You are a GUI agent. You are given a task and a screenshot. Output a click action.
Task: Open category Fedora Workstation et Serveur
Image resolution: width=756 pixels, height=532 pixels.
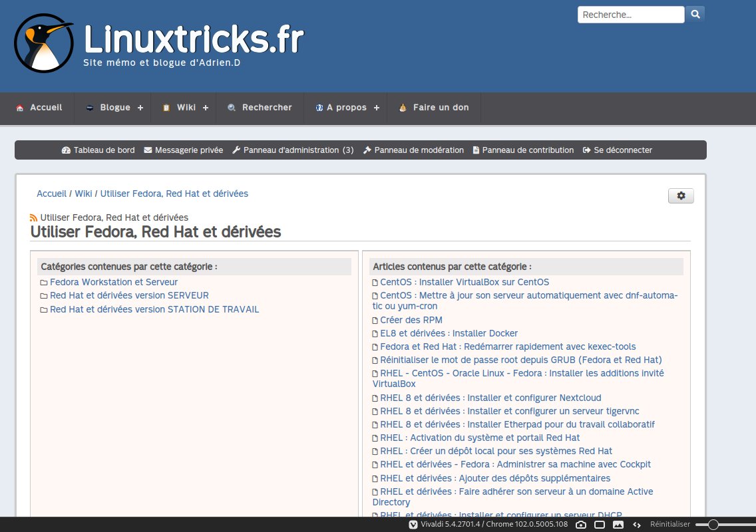point(114,282)
